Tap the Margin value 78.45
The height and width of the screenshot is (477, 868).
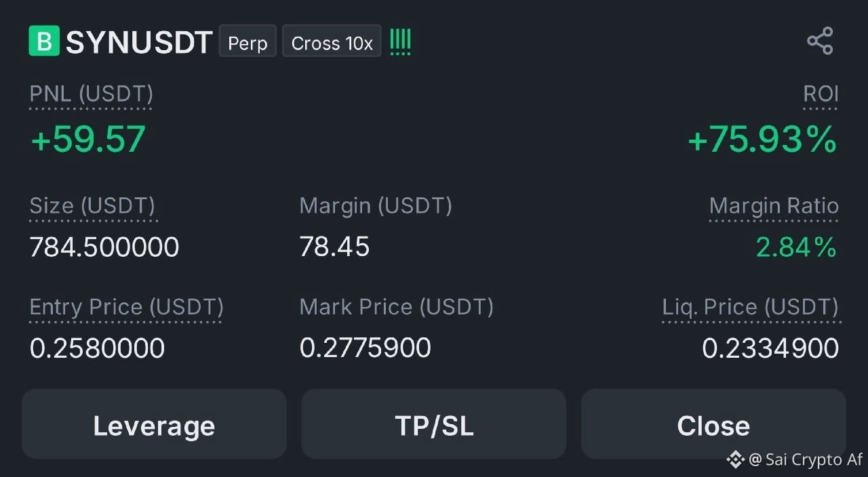(x=334, y=247)
